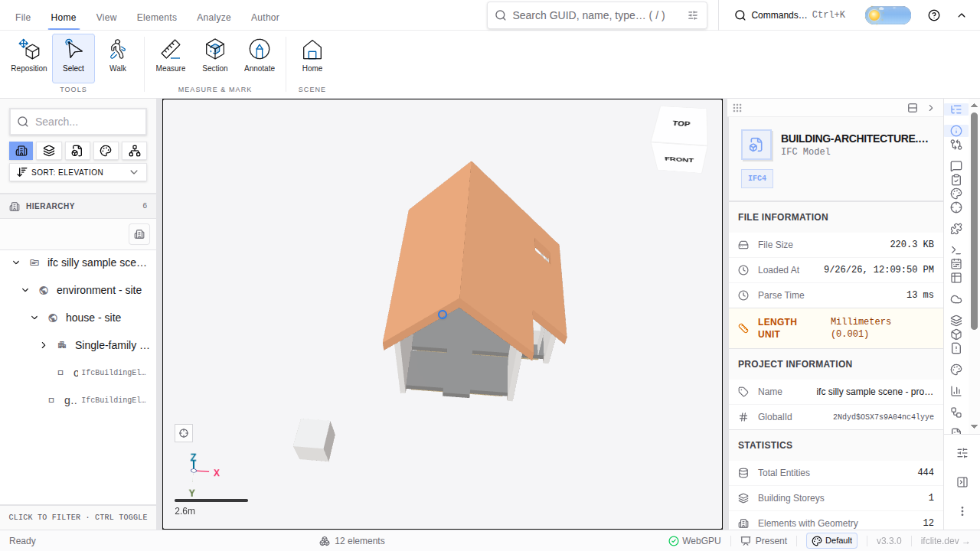The height and width of the screenshot is (551, 980).
Task: Open the Sort: Elevation dropdown
Action: pos(78,172)
